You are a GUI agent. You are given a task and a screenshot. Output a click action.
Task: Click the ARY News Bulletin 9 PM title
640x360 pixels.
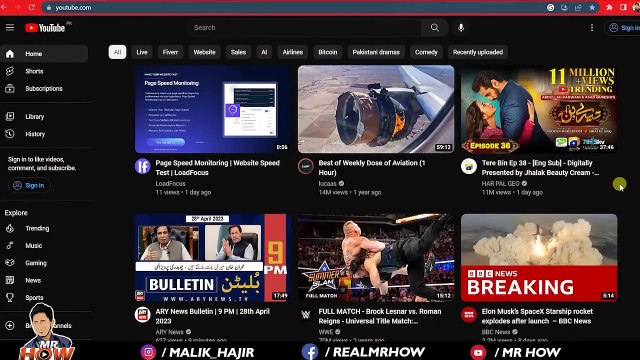(213, 316)
